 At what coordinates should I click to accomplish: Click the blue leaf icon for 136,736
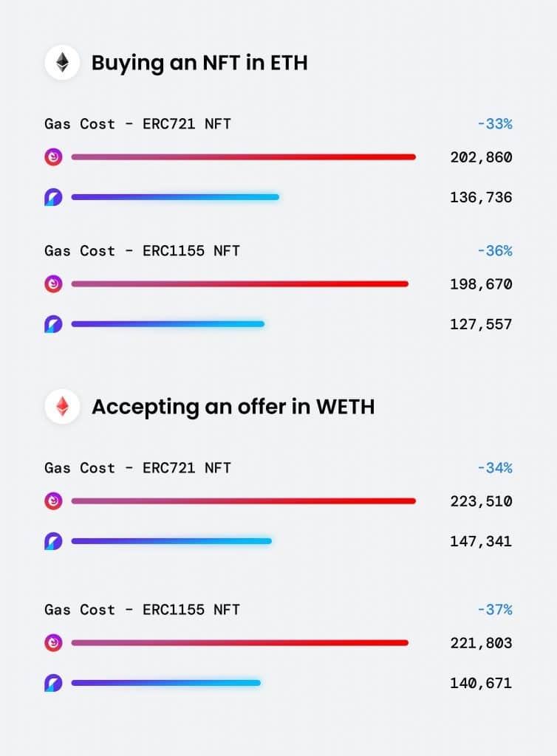[x=53, y=197]
